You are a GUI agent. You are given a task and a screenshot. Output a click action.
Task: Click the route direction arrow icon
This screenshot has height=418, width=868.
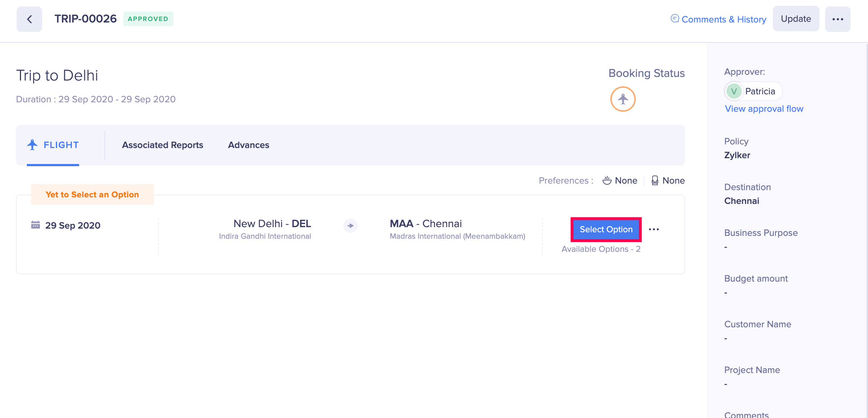tap(351, 226)
